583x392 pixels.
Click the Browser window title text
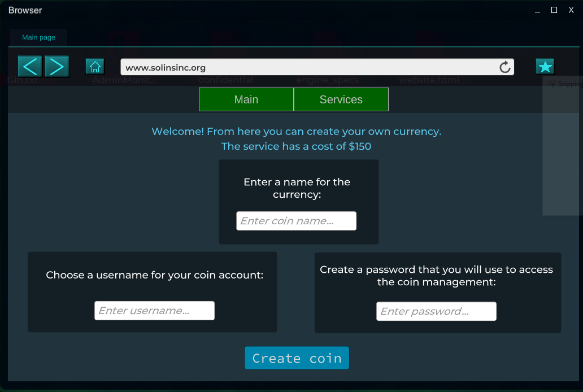coord(25,10)
